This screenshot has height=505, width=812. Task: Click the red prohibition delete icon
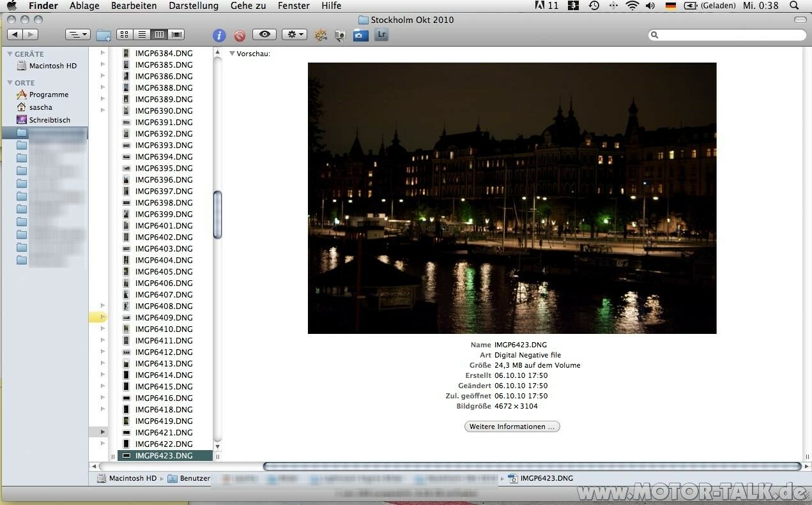(240, 36)
